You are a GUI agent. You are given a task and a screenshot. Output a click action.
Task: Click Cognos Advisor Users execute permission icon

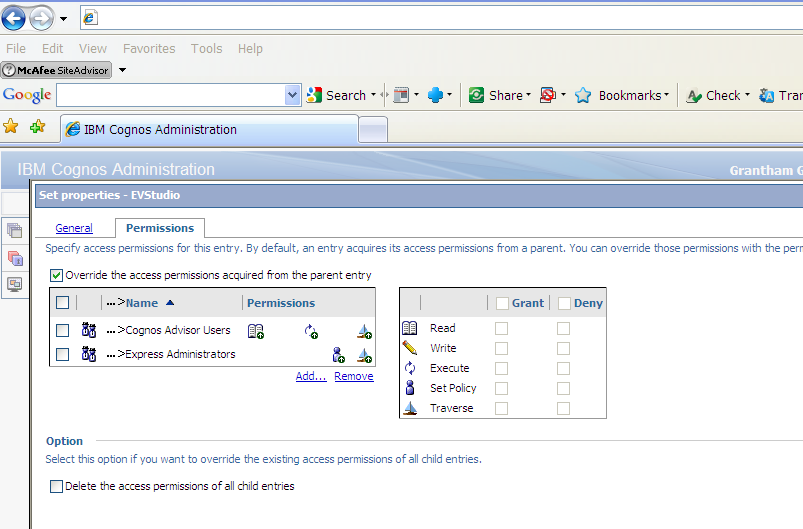pos(311,331)
